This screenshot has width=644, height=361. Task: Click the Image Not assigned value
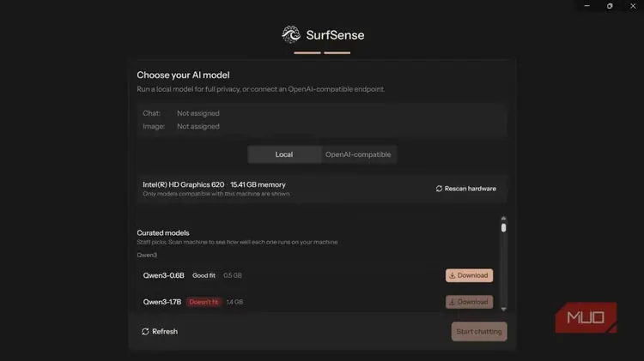(x=198, y=126)
